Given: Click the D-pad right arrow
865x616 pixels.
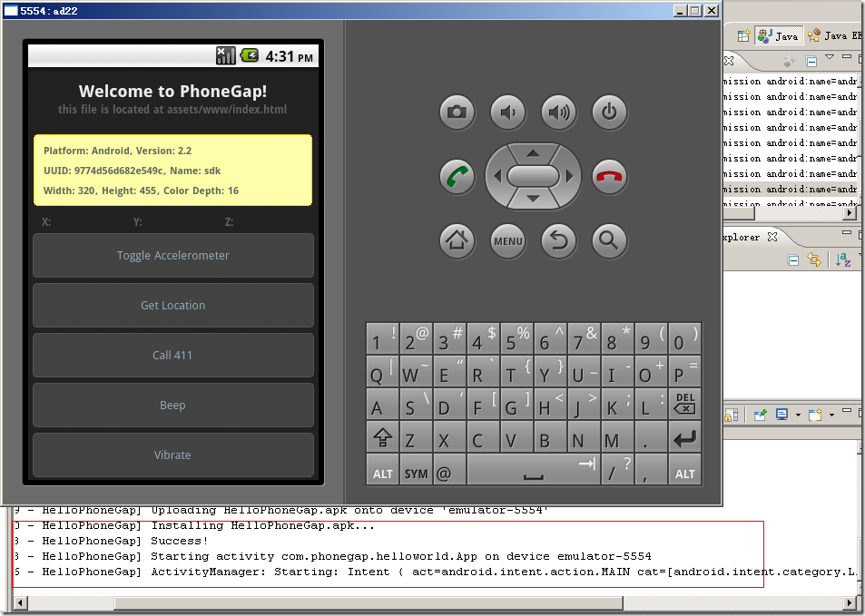Looking at the screenshot, I should (569, 177).
